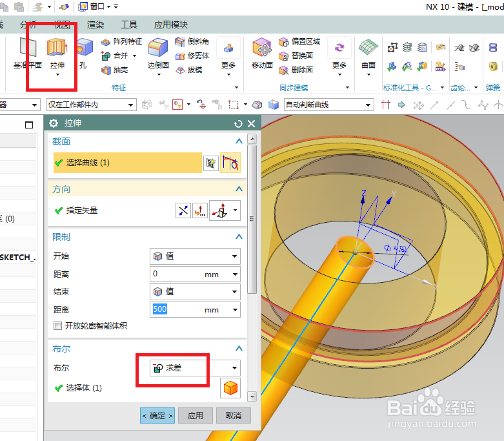Click the 应用 button
This screenshot has height=441, width=504.
click(x=196, y=416)
